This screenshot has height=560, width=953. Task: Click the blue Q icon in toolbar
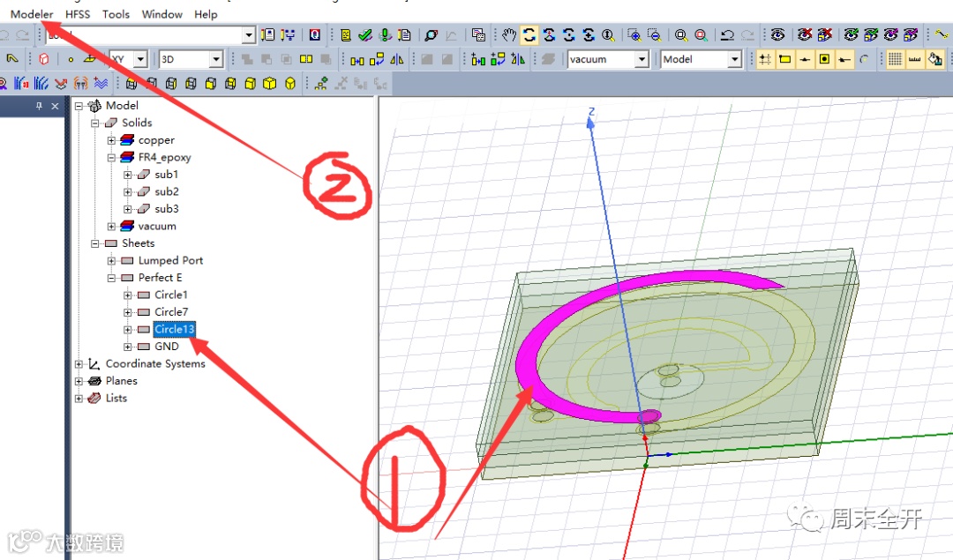click(314, 35)
